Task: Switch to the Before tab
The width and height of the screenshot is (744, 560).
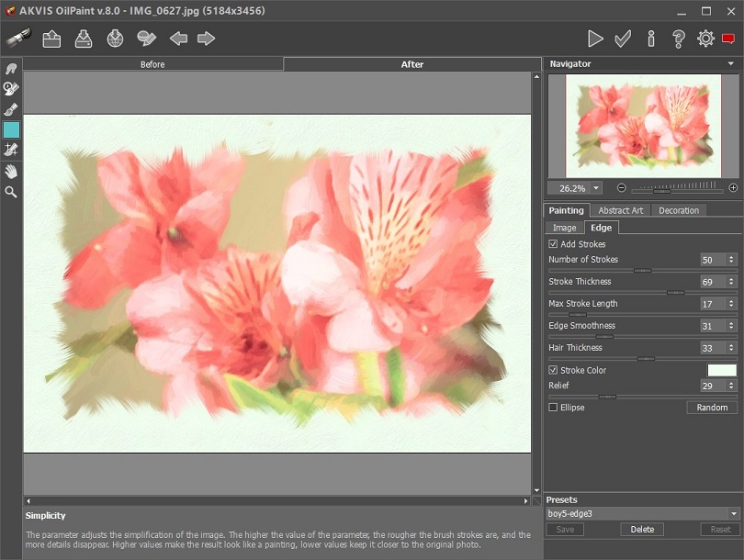Action: click(x=152, y=64)
